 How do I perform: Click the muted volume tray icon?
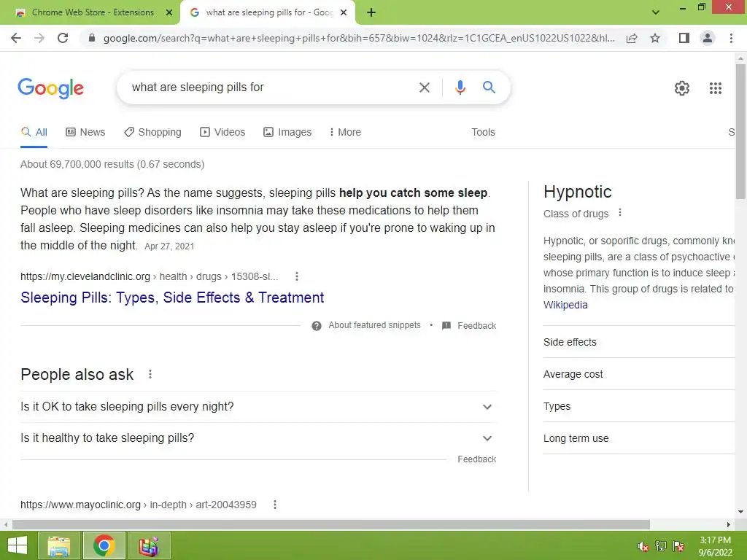point(643,546)
